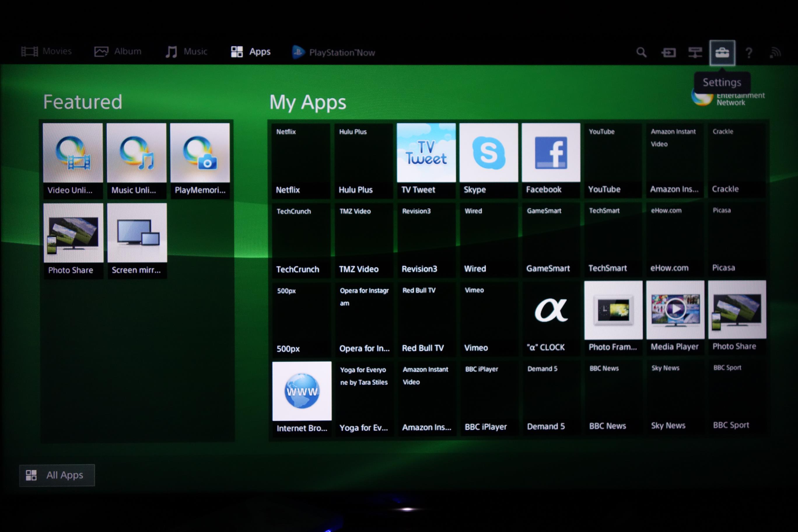Screen dimensions: 798x532
Task: Click the help question mark icon
Action: (749, 52)
